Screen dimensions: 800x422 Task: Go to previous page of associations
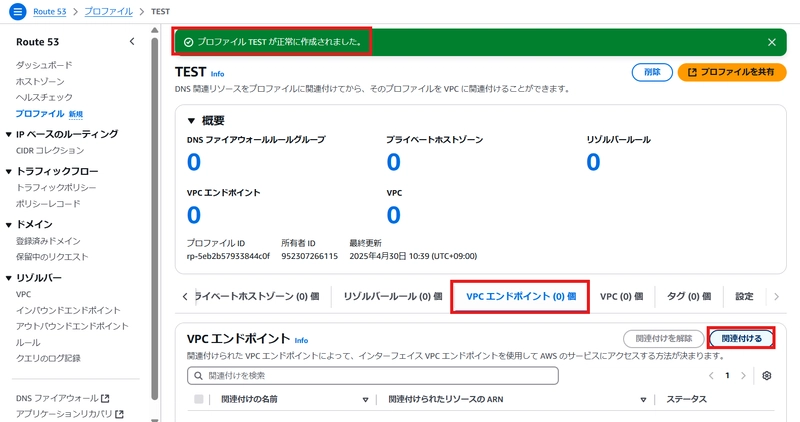tap(711, 376)
